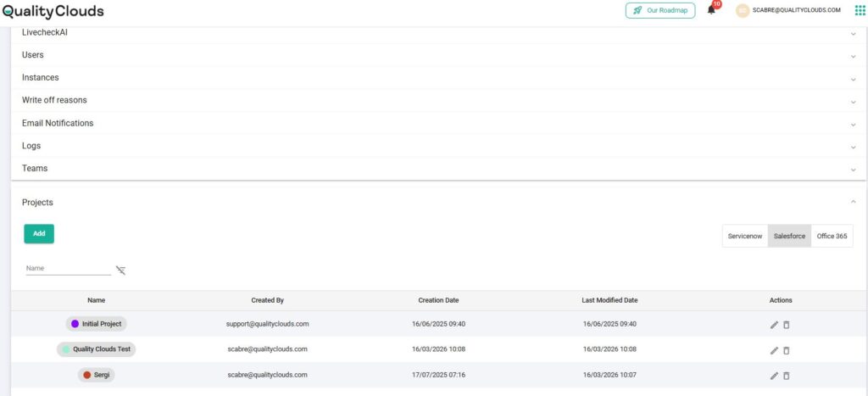Expand the Email Notifications section
This screenshot has width=868, height=396.
tap(853, 124)
